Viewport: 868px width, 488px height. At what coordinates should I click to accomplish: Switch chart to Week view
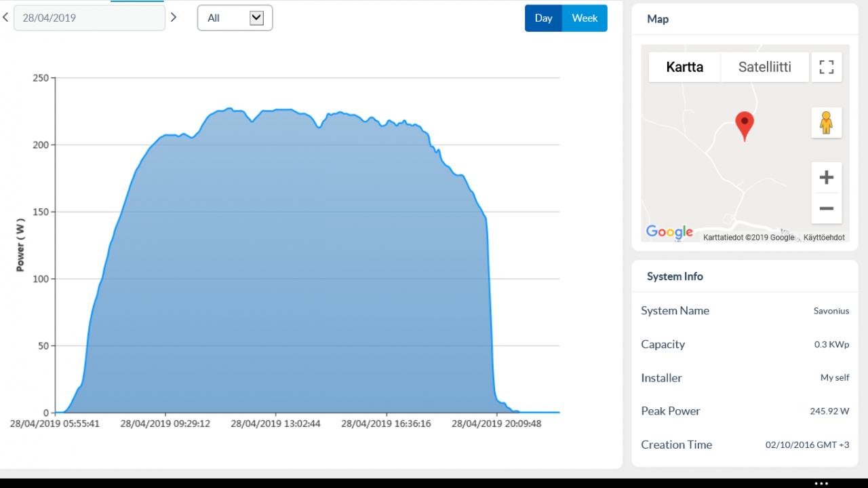click(x=585, y=18)
